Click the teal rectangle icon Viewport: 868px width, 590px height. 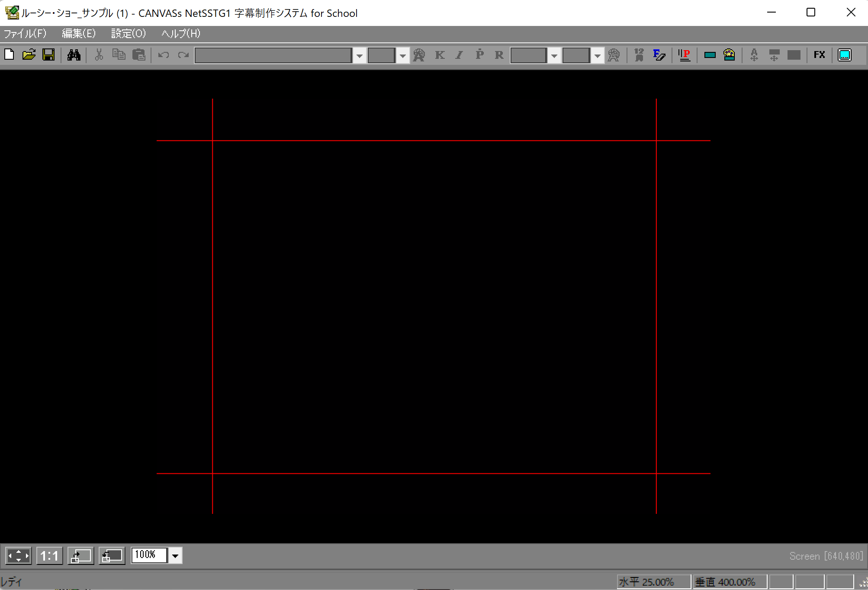(x=710, y=55)
